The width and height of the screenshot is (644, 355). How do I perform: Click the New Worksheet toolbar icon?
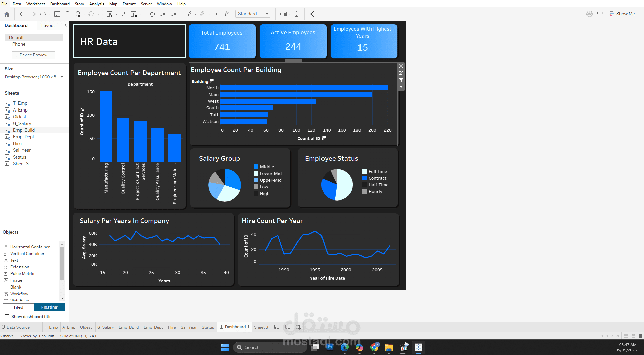tap(110, 14)
